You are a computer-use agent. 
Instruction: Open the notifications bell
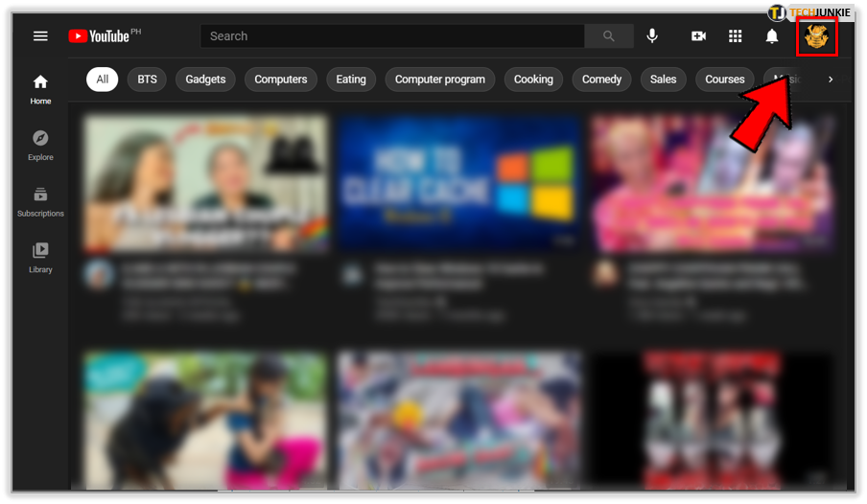[772, 36]
